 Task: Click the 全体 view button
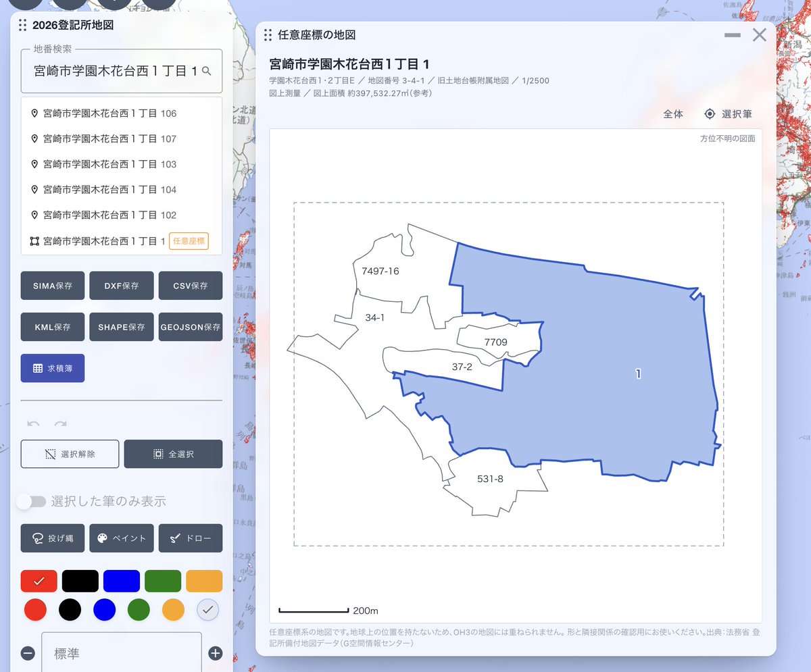[673, 114]
